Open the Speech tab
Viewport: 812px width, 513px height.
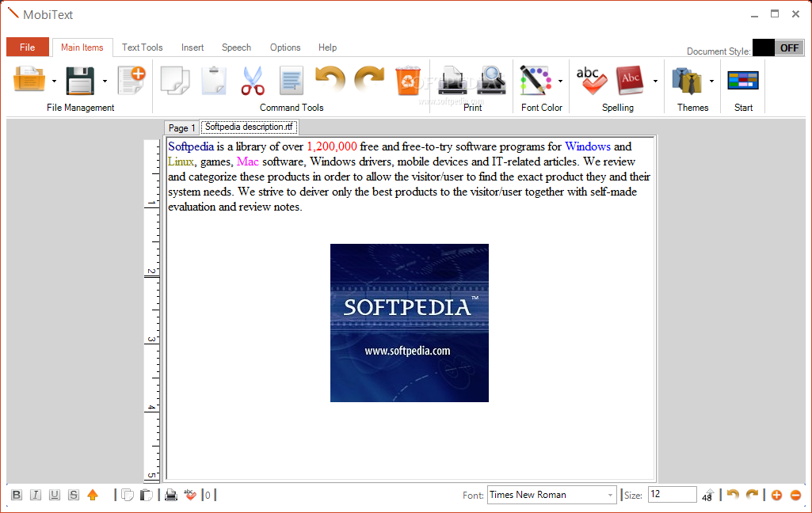[237, 47]
